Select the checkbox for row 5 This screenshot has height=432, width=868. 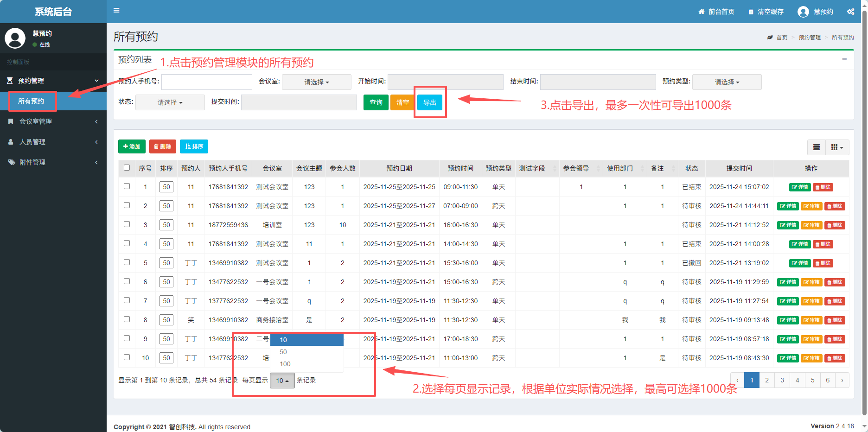point(127,262)
